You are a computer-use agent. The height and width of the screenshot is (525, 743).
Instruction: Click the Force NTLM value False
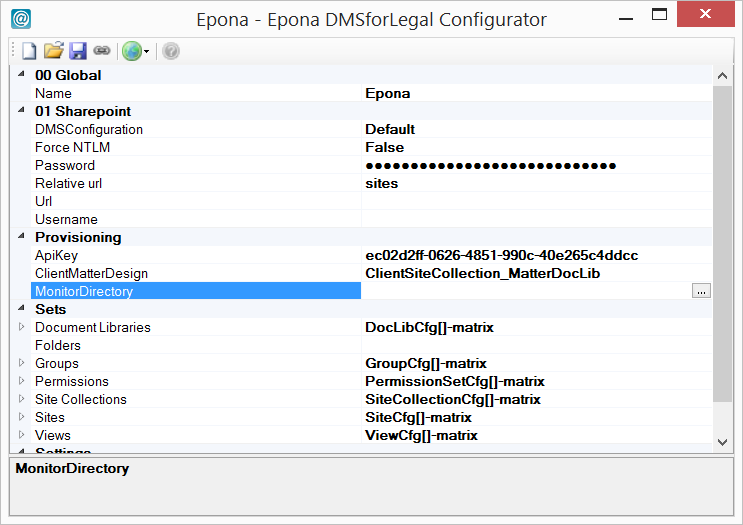[x=384, y=147]
